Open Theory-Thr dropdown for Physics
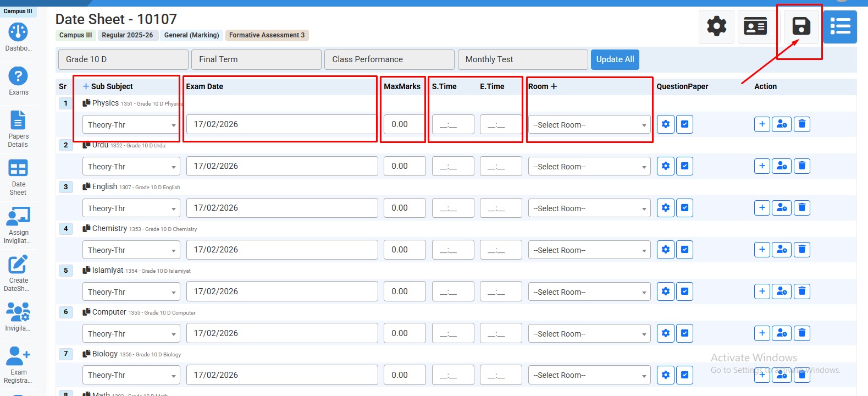The image size is (868, 396). coord(131,125)
